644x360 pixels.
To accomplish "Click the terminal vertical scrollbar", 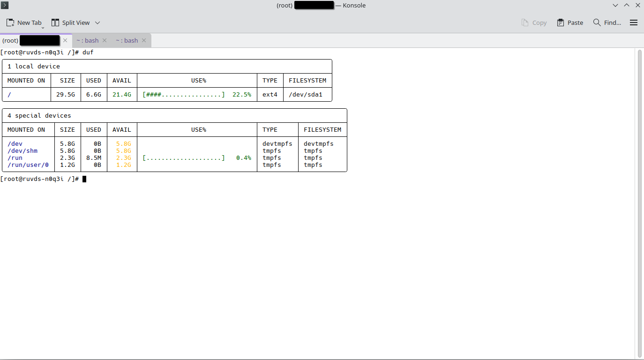I will pyautogui.click(x=640, y=203).
